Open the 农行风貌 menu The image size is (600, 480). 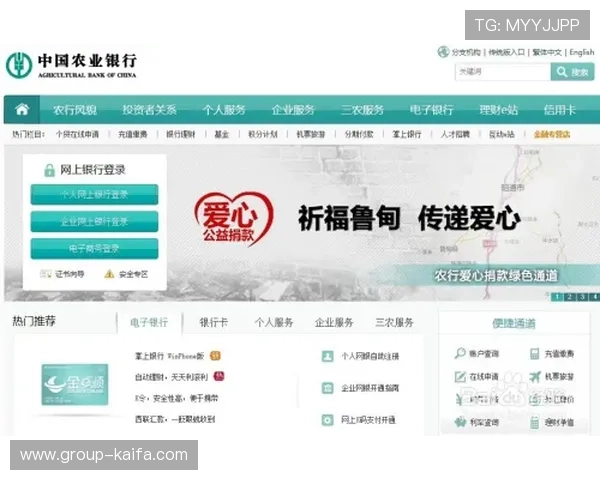tap(75, 110)
